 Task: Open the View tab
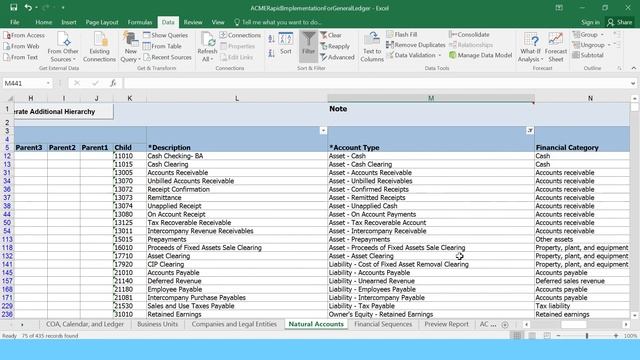(218, 22)
